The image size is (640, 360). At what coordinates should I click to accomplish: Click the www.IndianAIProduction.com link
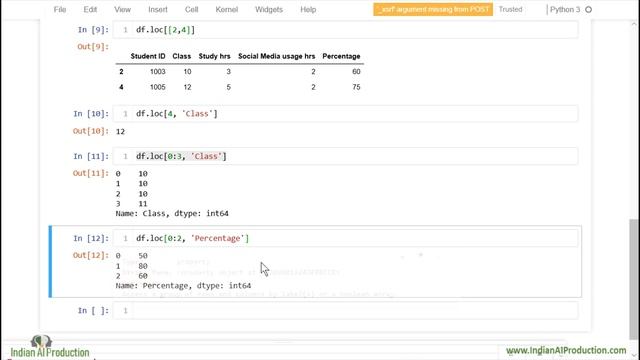pos(566,351)
